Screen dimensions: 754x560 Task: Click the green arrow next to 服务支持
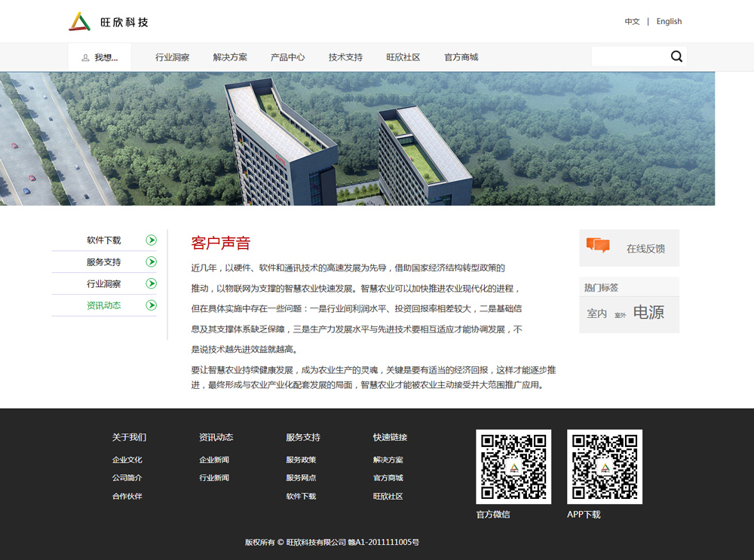[151, 262]
